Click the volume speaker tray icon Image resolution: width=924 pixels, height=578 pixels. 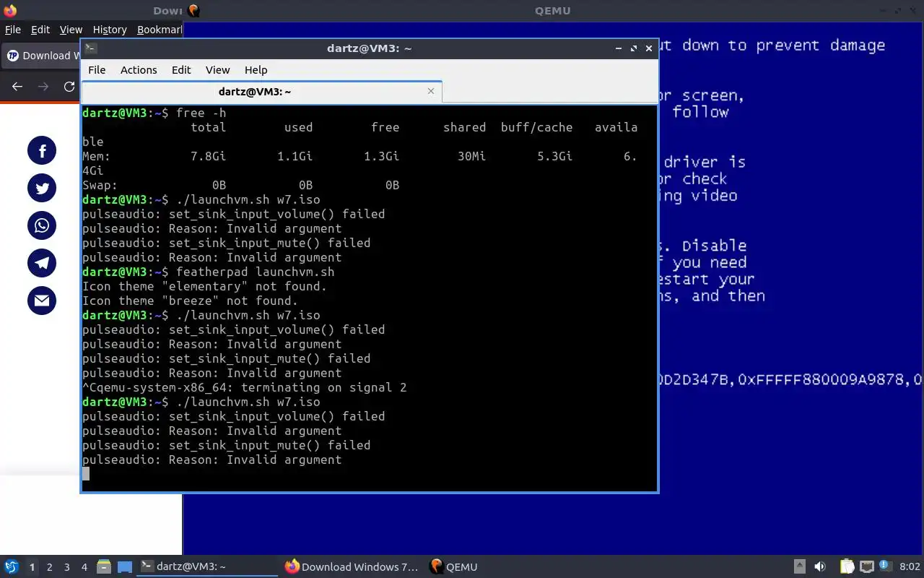[x=819, y=567]
